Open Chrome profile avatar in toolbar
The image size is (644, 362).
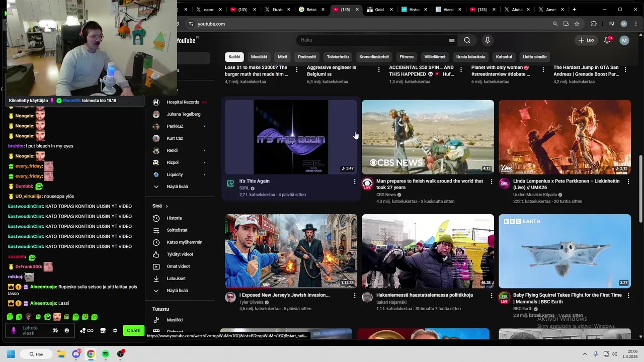624,24
